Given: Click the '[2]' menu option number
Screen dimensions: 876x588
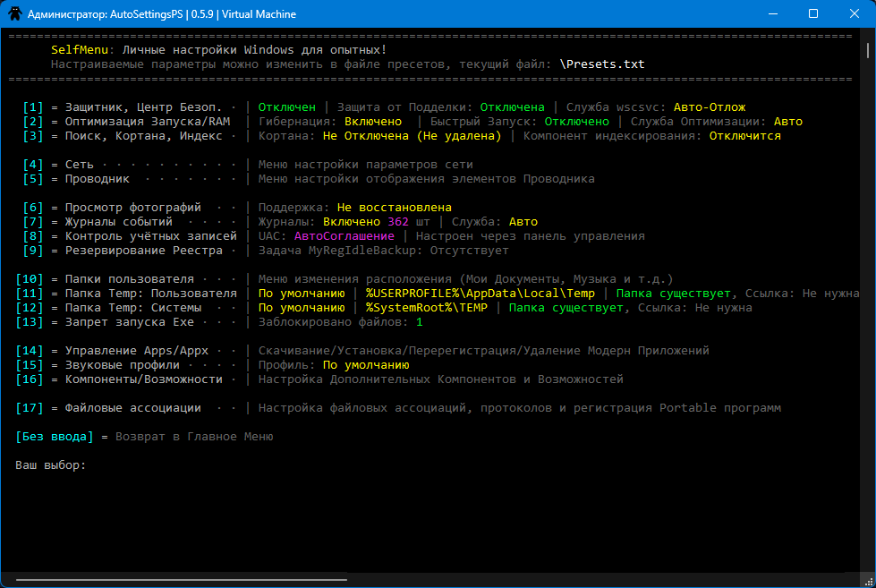Looking at the screenshot, I should (33, 122).
